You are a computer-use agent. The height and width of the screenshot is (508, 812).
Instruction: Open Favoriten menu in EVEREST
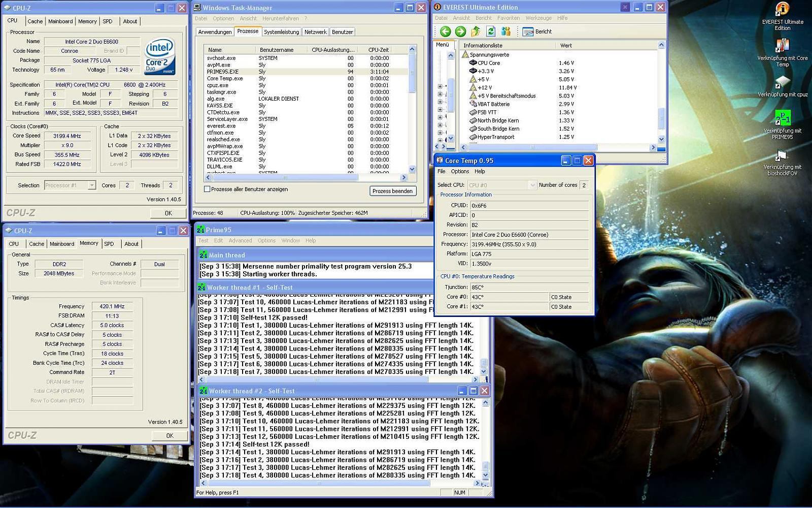tap(509, 18)
